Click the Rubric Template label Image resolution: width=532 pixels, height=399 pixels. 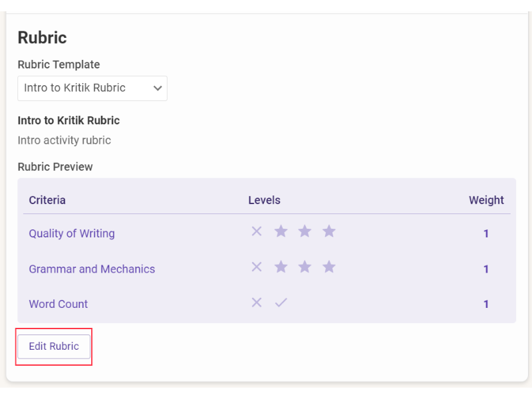pos(59,65)
